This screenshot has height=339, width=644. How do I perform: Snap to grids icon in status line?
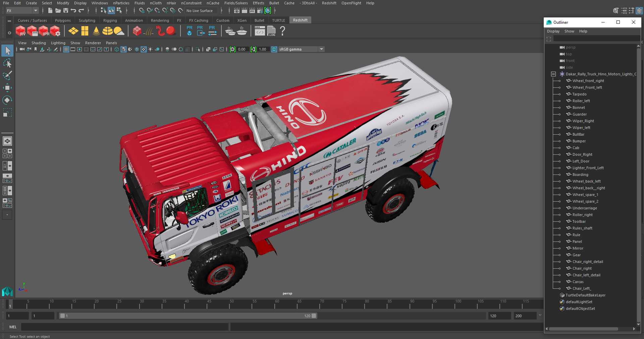tap(142, 11)
